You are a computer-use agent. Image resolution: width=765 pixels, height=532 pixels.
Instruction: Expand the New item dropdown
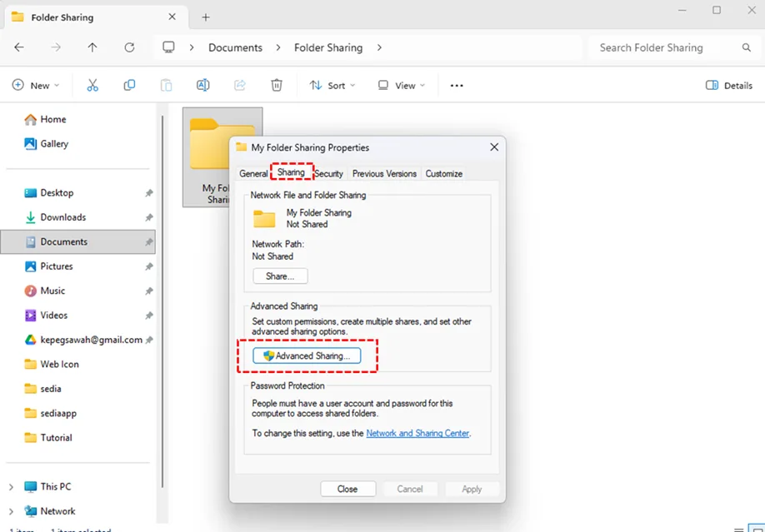36,85
